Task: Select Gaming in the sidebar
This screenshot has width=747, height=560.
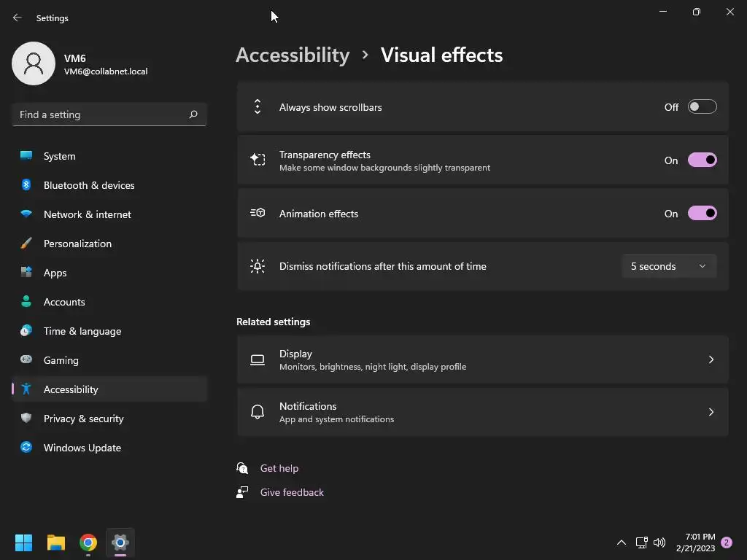Action: [61, 360]
